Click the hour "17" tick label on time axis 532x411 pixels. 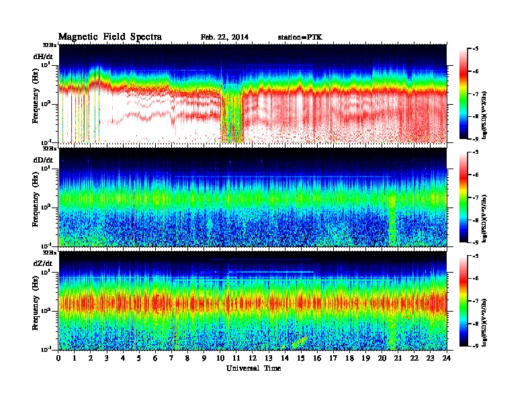(334, 359)
